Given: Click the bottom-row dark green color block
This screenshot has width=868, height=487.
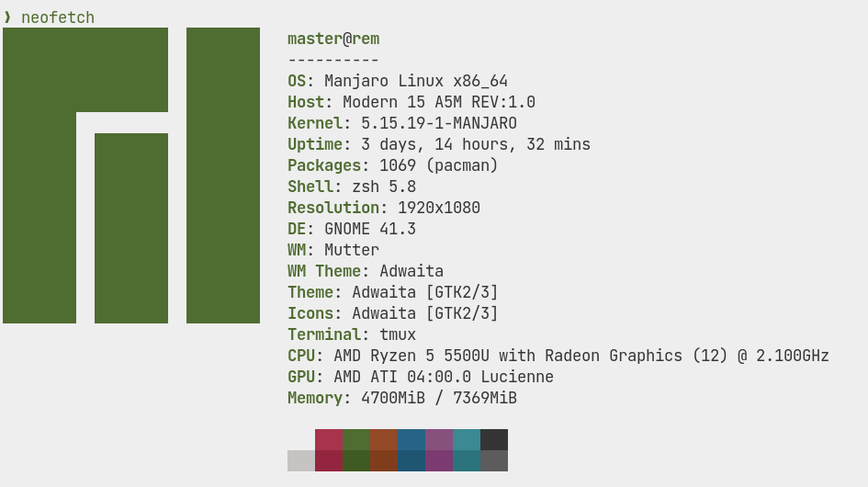Looking at the screenshot, I should [x=356, y=461].
